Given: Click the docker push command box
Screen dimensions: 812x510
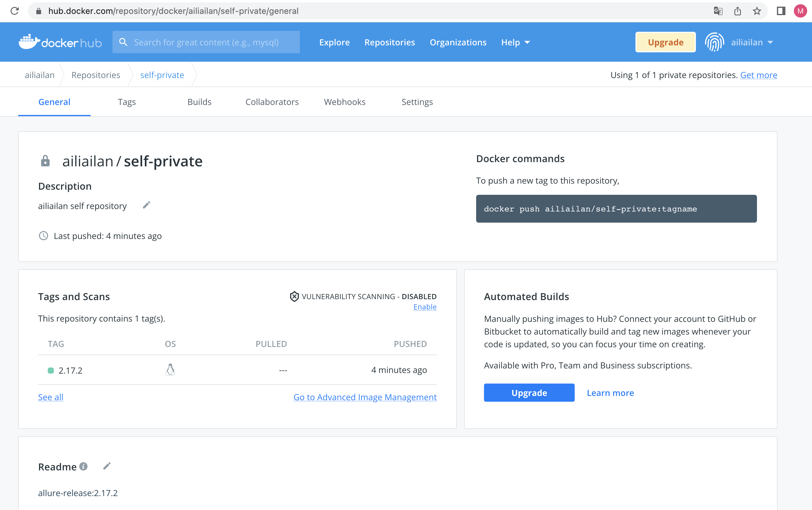Looking at the screenshot, I should [616, 208].
